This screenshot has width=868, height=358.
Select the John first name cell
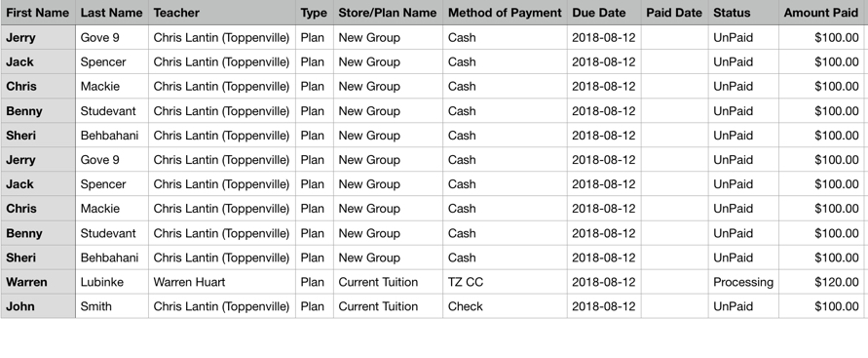tap(38, 306)
